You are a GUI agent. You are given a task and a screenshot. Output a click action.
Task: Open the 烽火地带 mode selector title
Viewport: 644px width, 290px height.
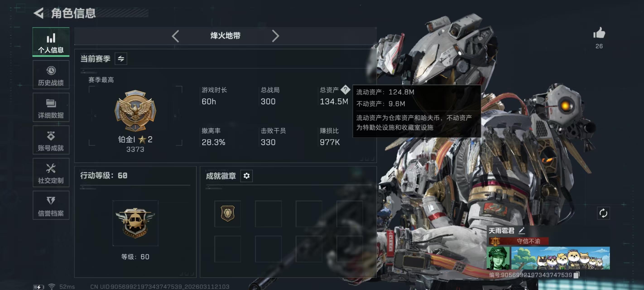pos(225,36)
